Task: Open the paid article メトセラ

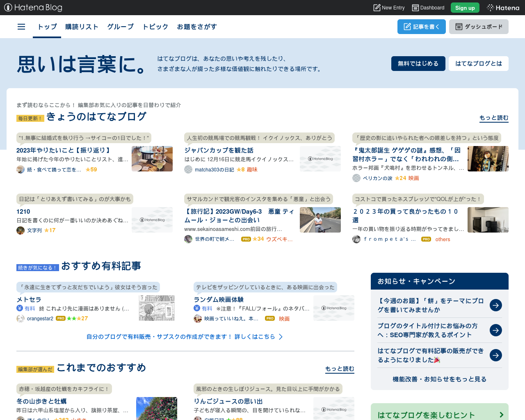Action: click(29, 299)
